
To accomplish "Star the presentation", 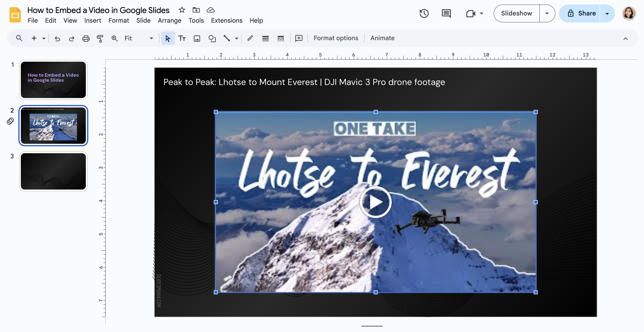I will click(x=182, y=10).
